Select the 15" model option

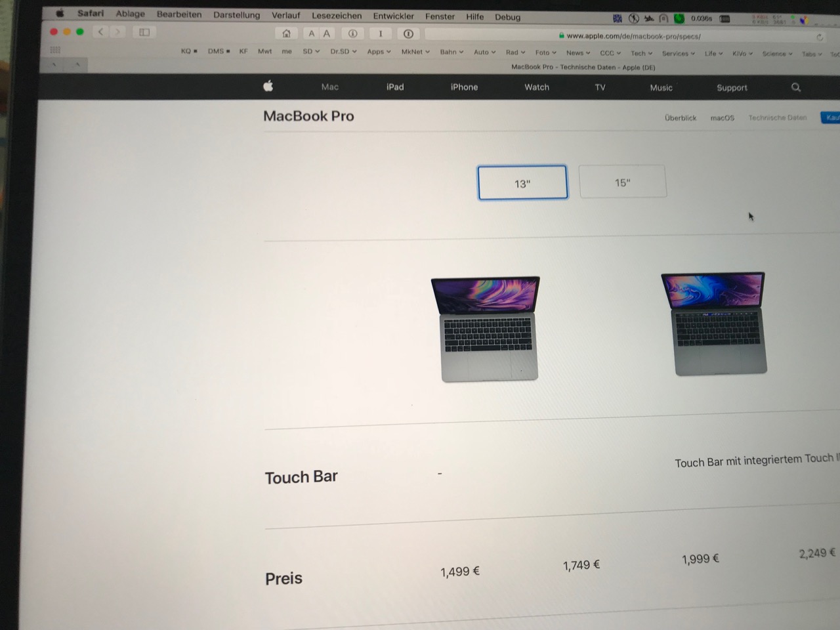click(x=623, y=182)
